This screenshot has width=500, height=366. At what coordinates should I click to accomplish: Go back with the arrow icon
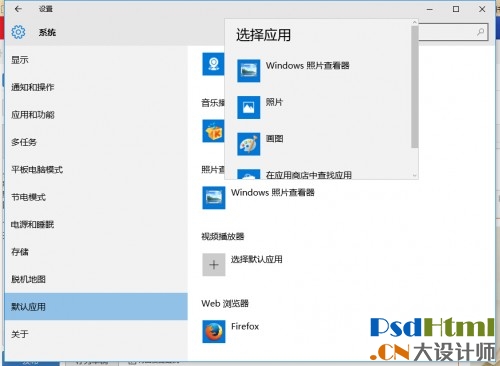(x=18, y=9)
